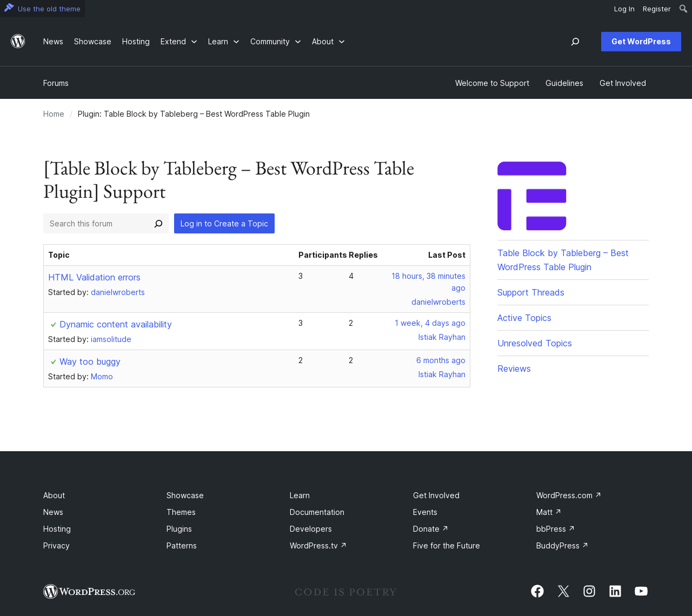Click the WordPress logo in header
This screenshot has width=692, height=616.
pyautogui.click(x=18, y=42)
